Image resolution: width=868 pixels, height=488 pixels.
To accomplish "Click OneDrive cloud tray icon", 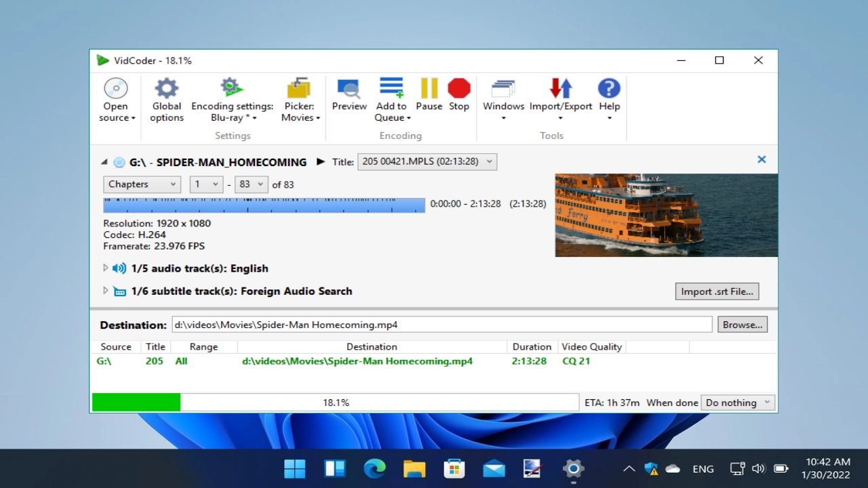I will click(x=673, y=468).
